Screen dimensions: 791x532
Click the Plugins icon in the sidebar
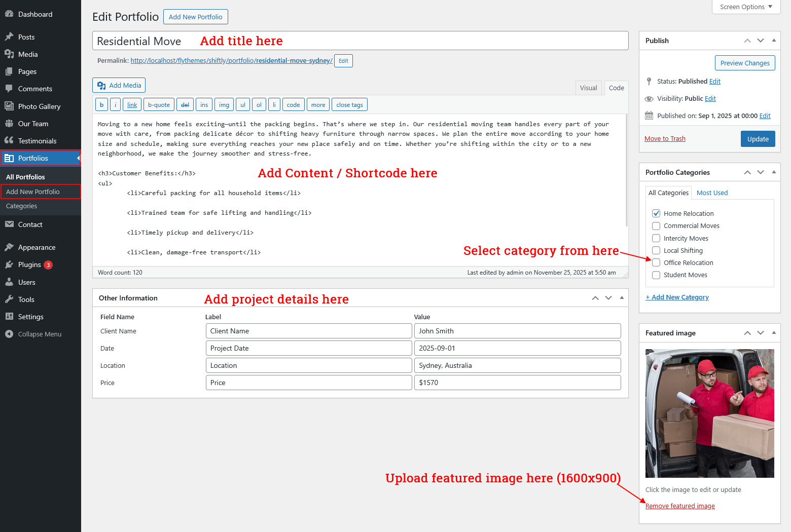[x=9, y=264]
